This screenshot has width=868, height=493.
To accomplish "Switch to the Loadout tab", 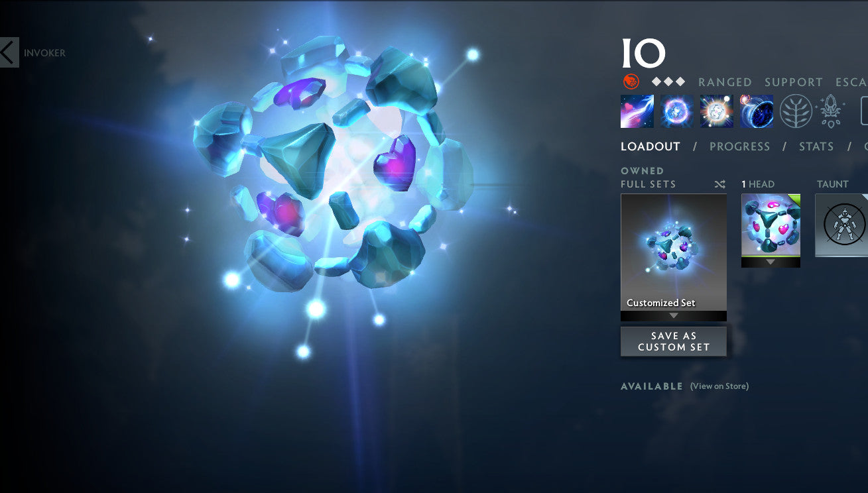I will click(651, 146).
